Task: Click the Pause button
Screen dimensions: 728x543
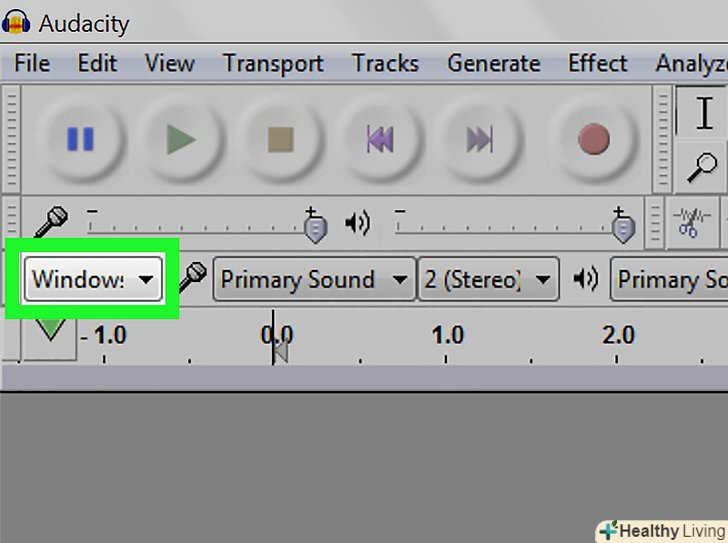Action: coord(80,139)
